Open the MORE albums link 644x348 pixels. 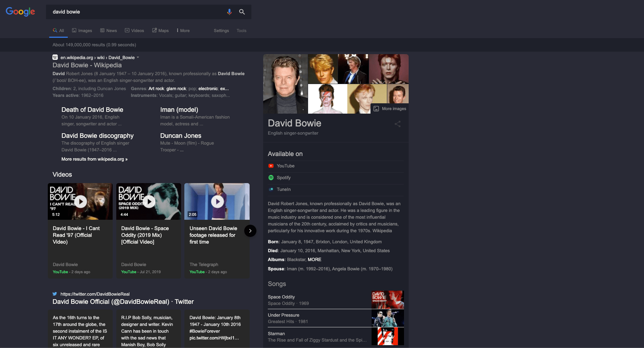tap(315, 260)
